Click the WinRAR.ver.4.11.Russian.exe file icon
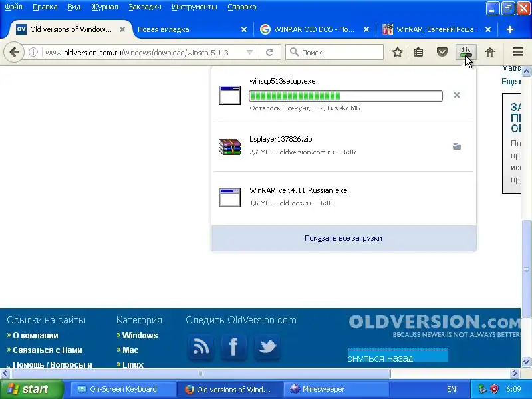 point(230,198)
